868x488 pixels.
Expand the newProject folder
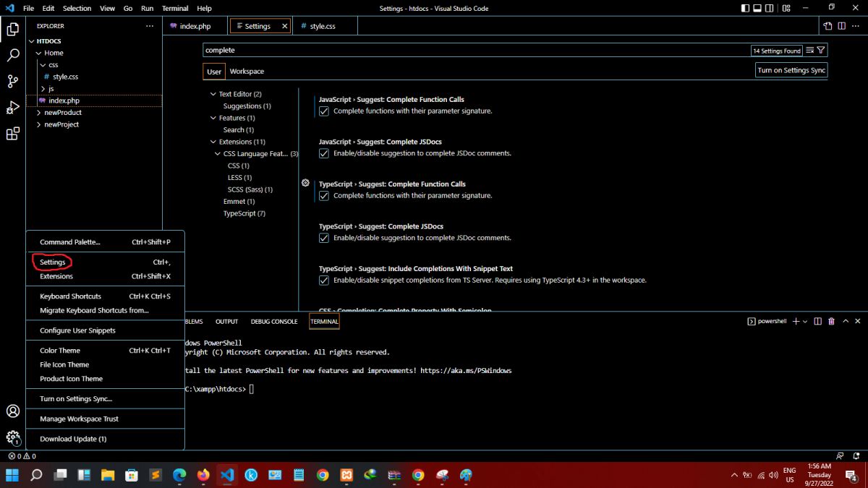[x=61, y=124]
